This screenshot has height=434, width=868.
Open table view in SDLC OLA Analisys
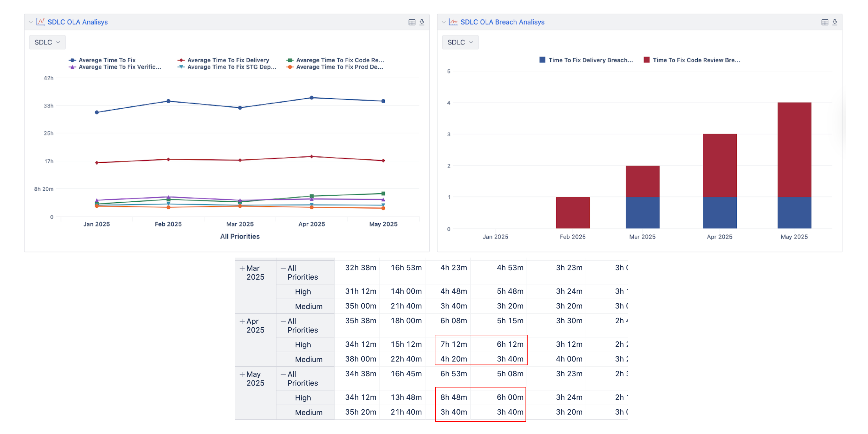point(412,22)
